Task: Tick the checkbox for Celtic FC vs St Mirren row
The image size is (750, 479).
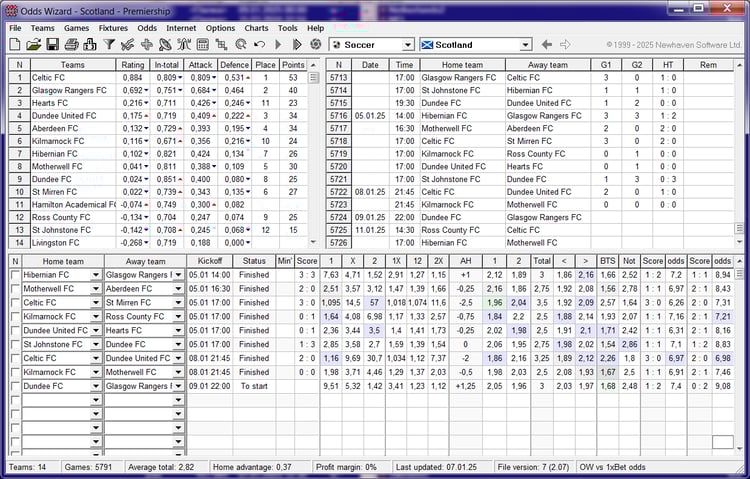Action: click(x=15, y=303)
